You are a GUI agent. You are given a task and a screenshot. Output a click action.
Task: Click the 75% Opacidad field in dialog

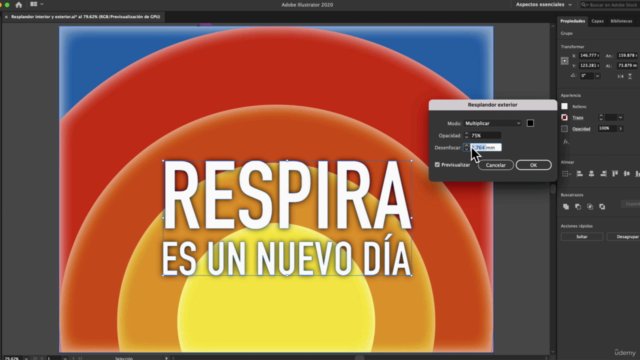pos(486,136)
